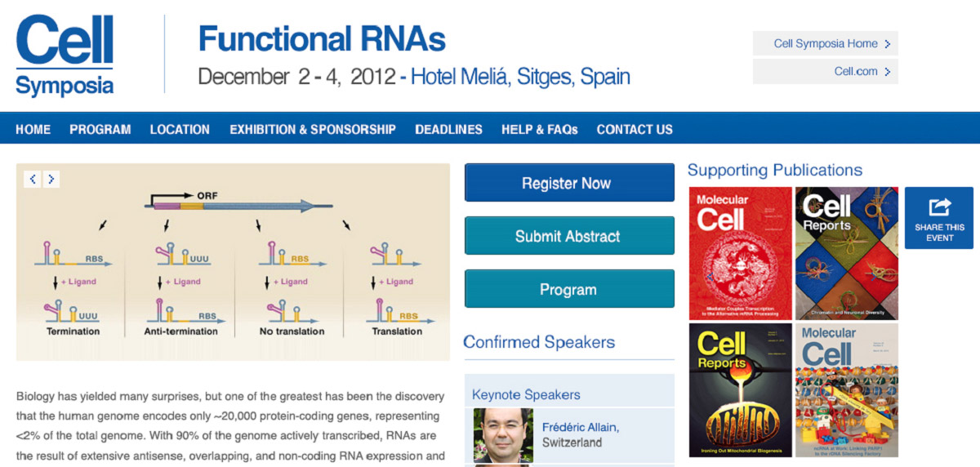Image resolution: width=980 pixels, height=467 pixels.
Task: Select PROGRAM in the navigation bar
Action: pyautogui.click(x=100, y=129)
